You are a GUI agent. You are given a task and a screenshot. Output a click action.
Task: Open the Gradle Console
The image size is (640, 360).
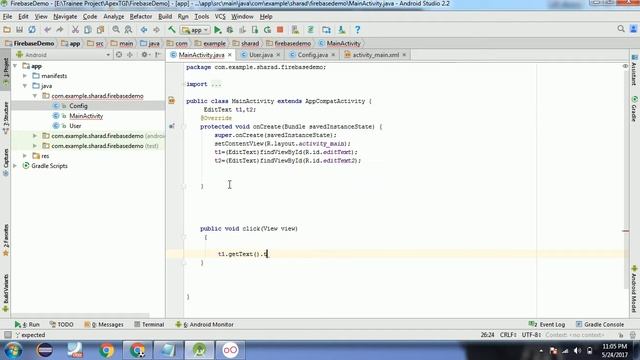pyautogui.click(x=600, y=324)
